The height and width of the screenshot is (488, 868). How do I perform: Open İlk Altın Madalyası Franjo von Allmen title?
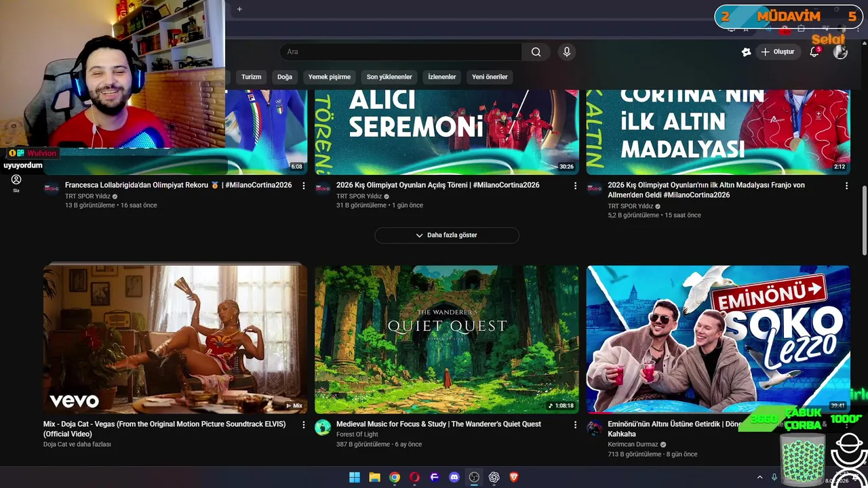(706, 190)
